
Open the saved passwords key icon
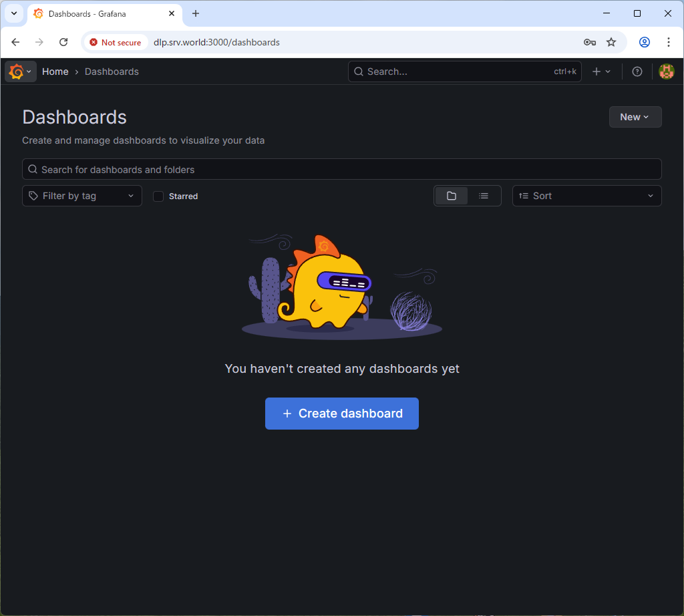point(590,42)
